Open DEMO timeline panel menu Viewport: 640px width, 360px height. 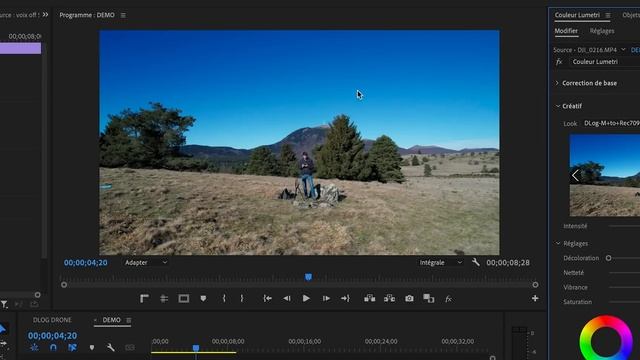pos(129,320)
